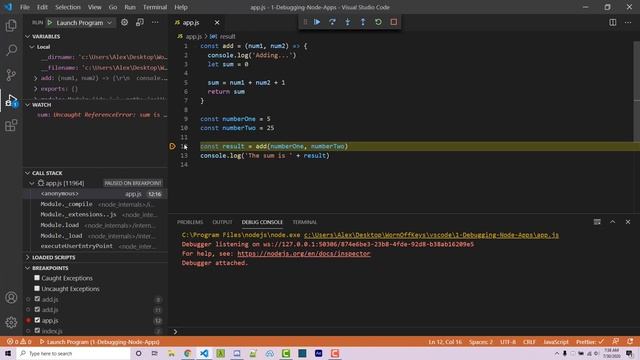The image size is (640, 360).
Task: Click Step Out in debug toolbar
Action: tap(363, 22)
